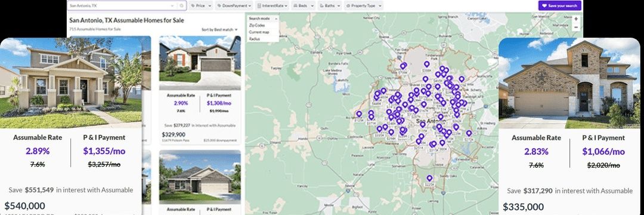Screen dimensions: 644x215
Task: Click the map pin labeled $388K
Action: [427, 64]
